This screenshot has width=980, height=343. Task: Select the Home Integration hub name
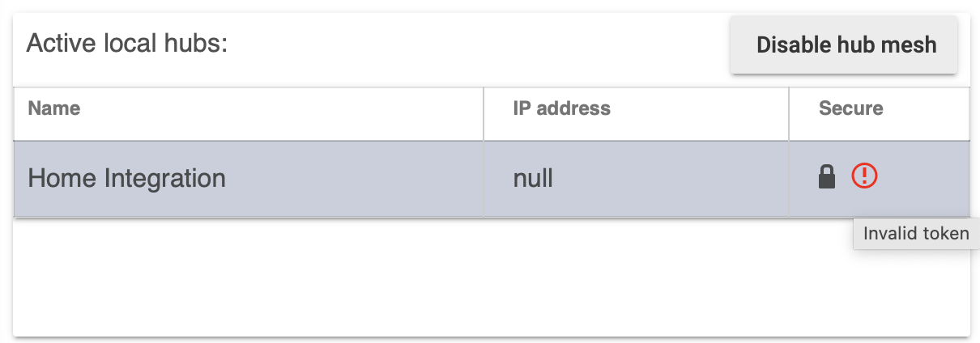(x=127, y=178)
